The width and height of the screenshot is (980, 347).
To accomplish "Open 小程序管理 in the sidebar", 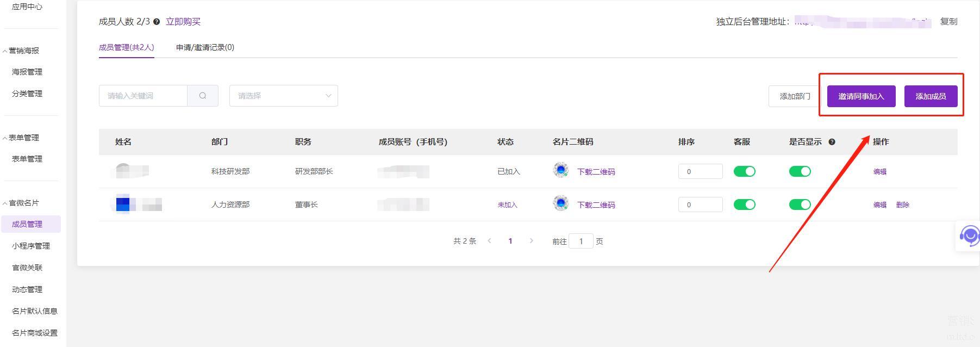I will [31, 246].
